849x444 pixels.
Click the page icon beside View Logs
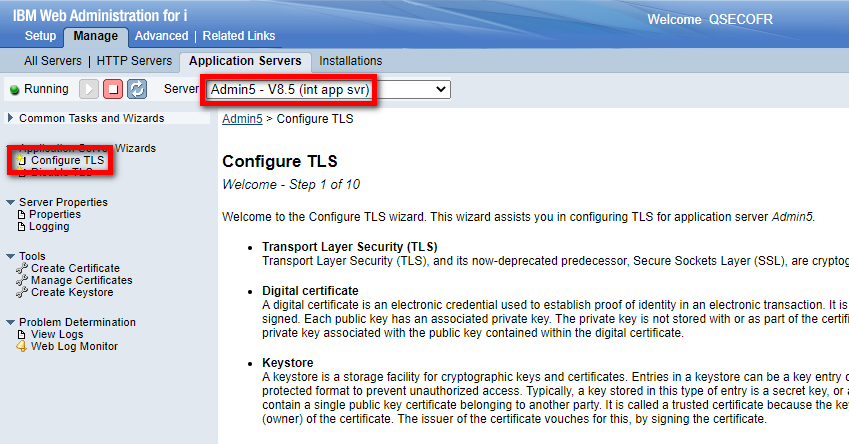(22, 334)
